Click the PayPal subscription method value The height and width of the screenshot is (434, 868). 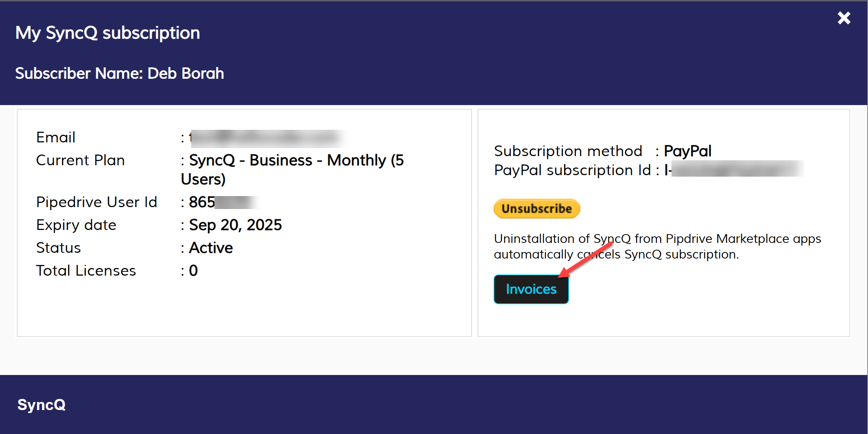[x=687, y=151]
